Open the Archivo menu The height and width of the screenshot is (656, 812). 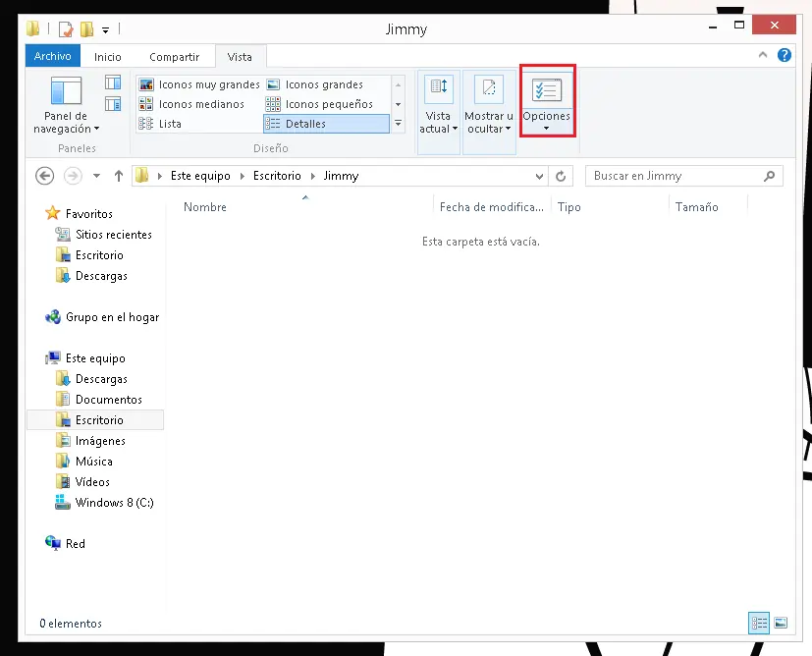pyautogui.click(x=53, y=56)
